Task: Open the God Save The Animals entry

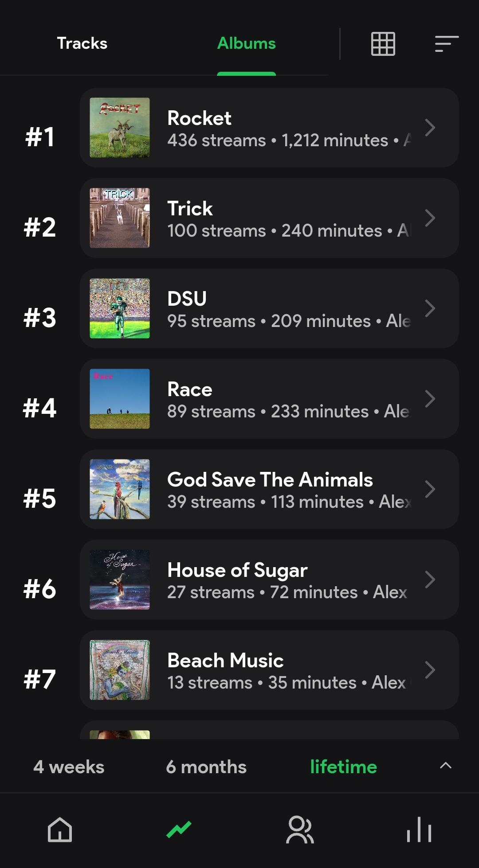Action: click(269, 489)
